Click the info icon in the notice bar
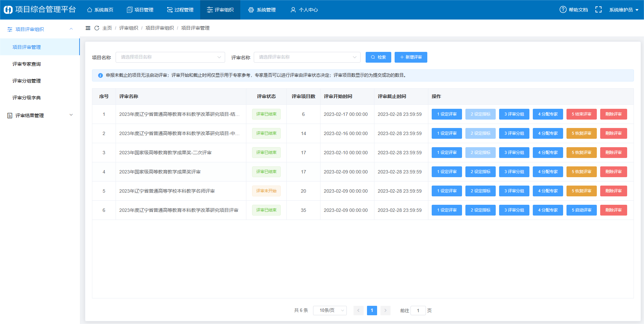The image size is (644, 324). (x=100, y=75)
